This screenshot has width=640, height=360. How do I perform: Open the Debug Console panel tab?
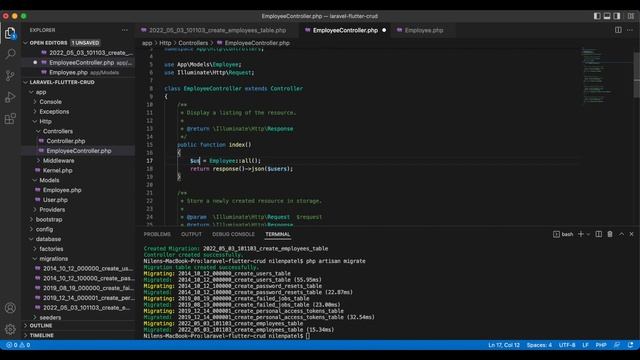[x=233, y=234]
